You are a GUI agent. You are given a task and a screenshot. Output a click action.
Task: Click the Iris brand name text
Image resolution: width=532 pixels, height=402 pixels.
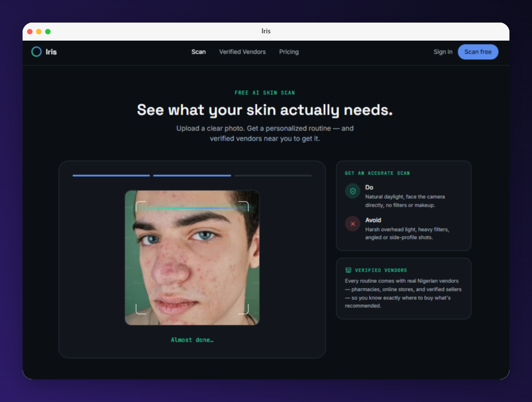(x=51, y=52)
